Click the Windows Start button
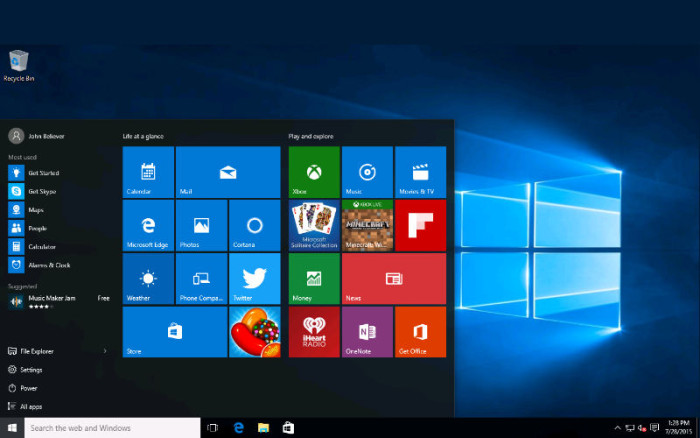 (x=12, y=428)
